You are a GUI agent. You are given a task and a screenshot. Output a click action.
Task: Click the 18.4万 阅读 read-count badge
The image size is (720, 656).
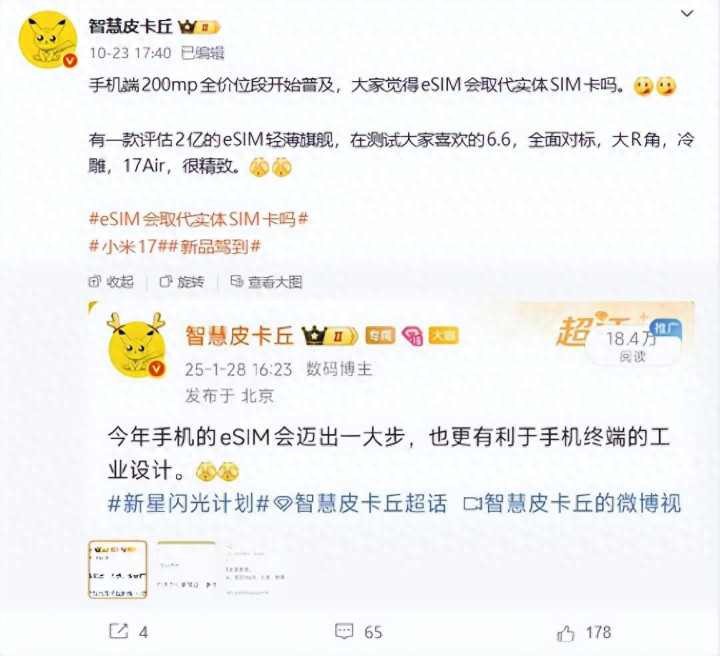coord(633,346)
